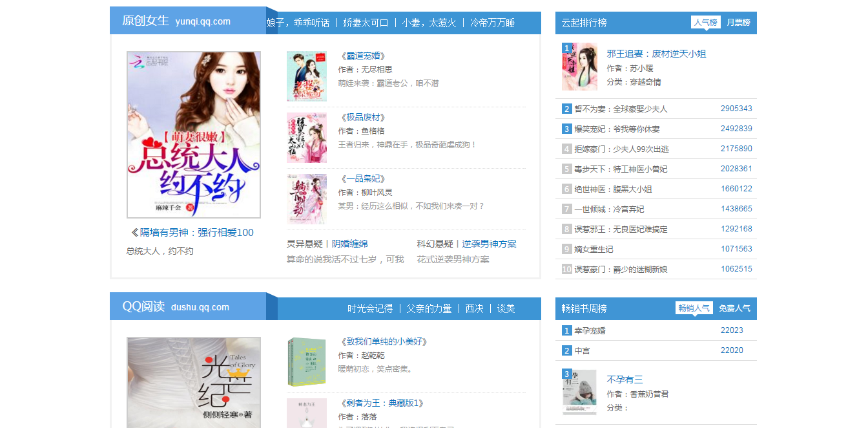
Task: Click the caption 总统大人，约不约
Action: point(160,251)
